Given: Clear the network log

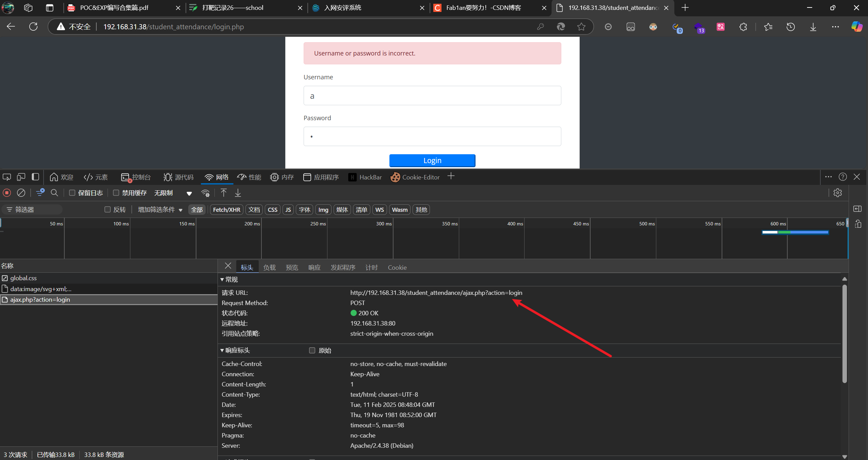Looking at the screenshot, I should 21,193.
